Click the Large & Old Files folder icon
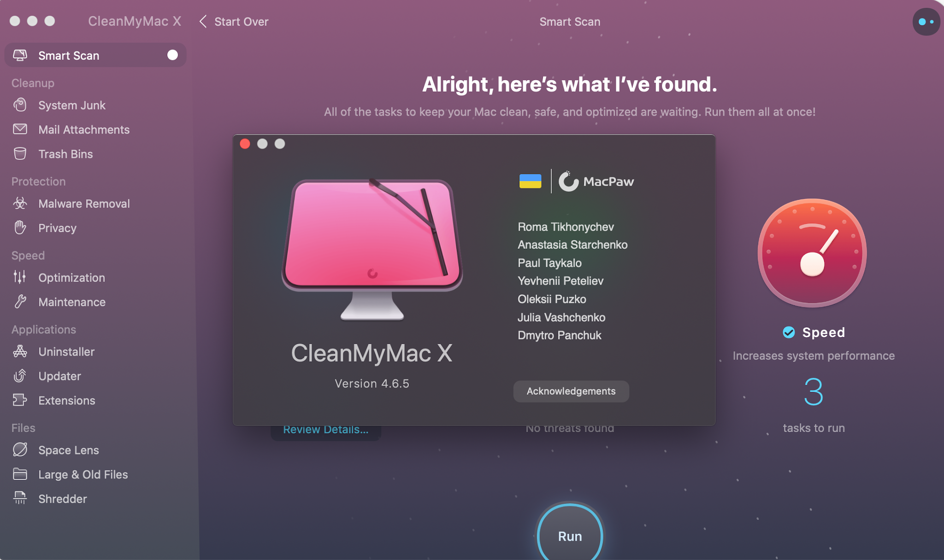 click(20, 474)
